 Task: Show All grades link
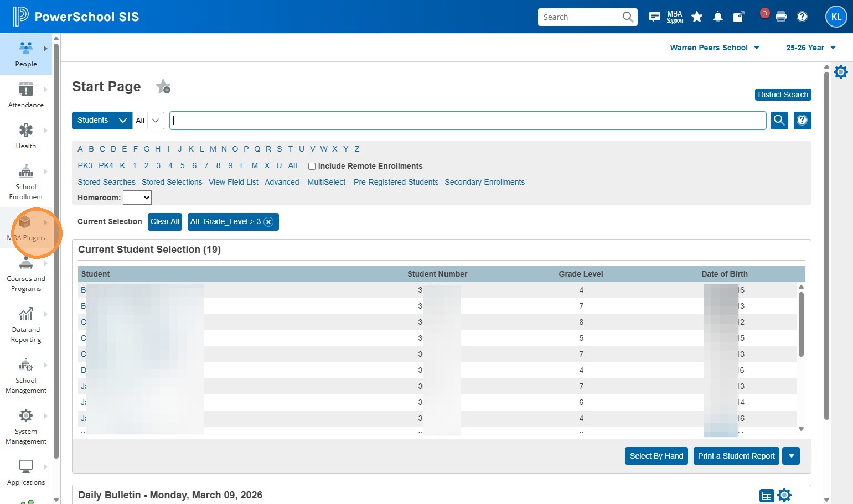coord(293,165)
